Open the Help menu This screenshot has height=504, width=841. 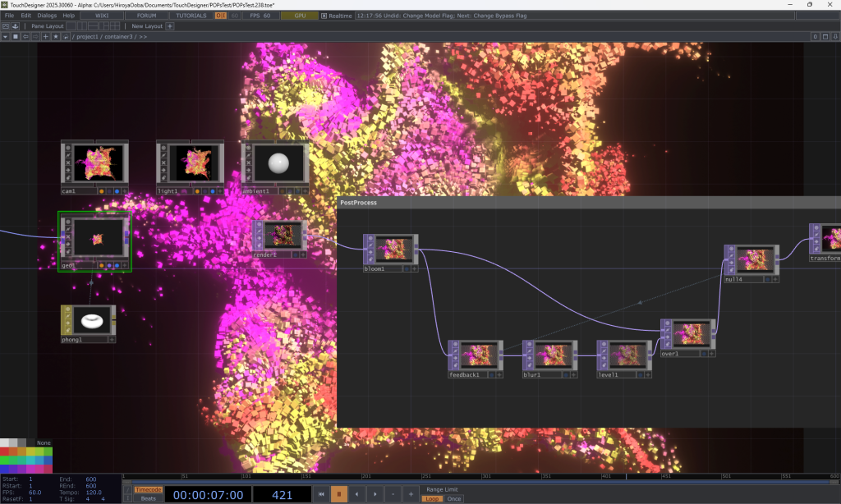(x=69, y=16)
